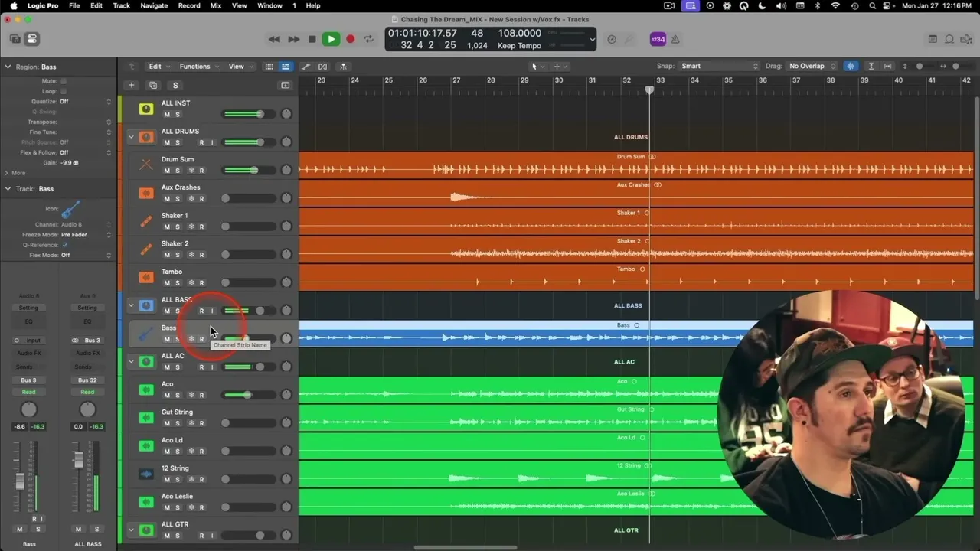The height and width of the screenshot is (551, 980).
Task: Collapse the Region inspector disclosure triangle
Action: coord(8,67)
